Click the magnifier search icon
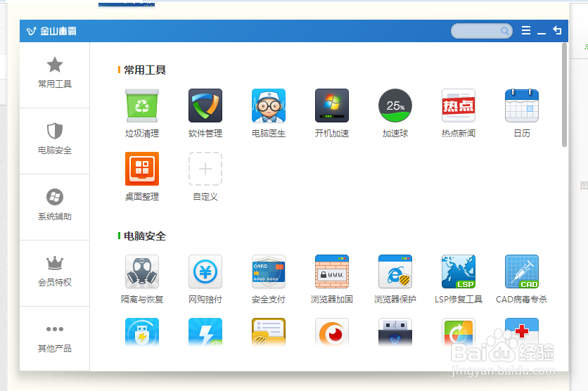588x391 pixels. click(x=505, y=31)
